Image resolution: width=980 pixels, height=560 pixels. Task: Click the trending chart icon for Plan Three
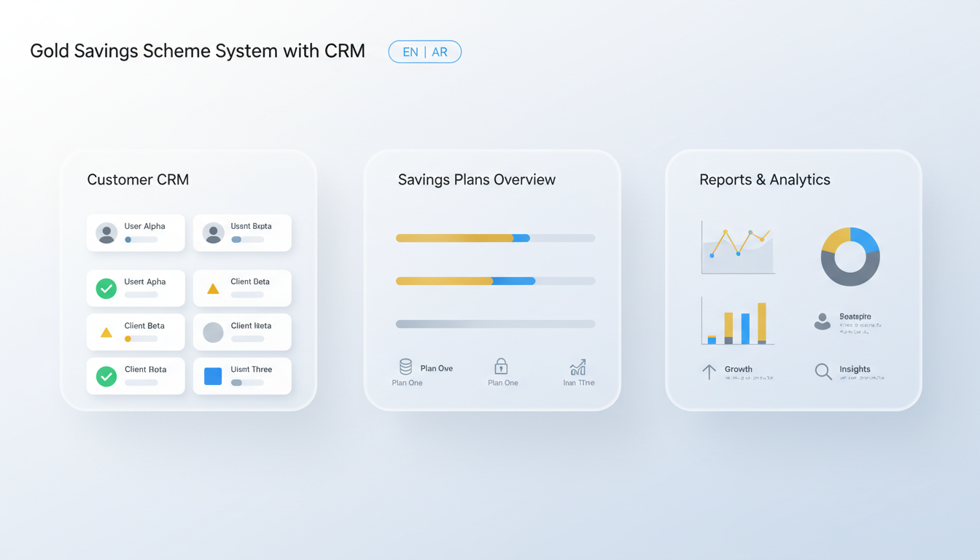(577, 368)
